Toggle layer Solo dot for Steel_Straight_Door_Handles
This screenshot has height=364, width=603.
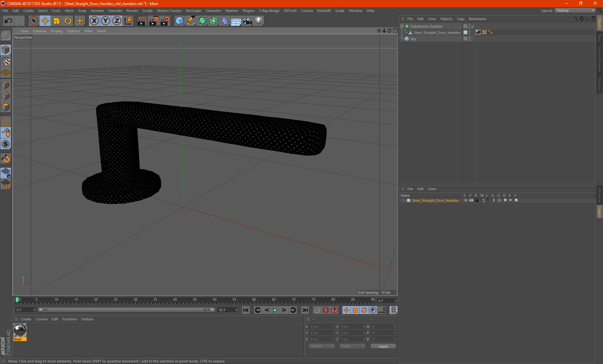(x=465, y=200)
